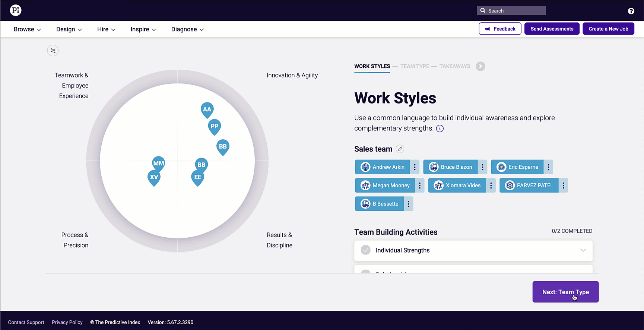
Task: Click the Send Assessments button
Action: pyautogui.click(x=552, y=29)
